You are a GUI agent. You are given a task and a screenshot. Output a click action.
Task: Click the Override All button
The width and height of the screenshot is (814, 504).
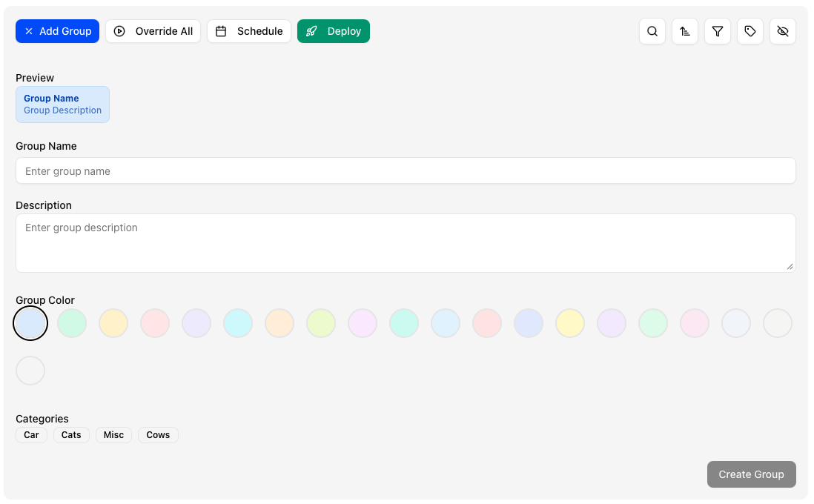[x=153, y=31]
